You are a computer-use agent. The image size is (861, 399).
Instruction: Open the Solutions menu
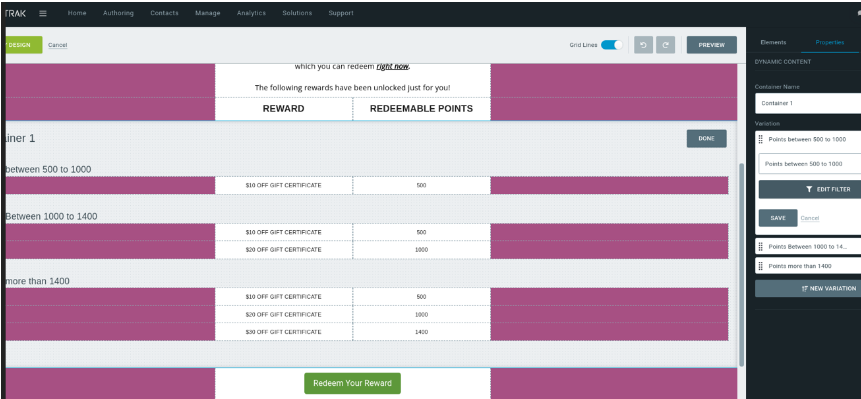(297, 13)
